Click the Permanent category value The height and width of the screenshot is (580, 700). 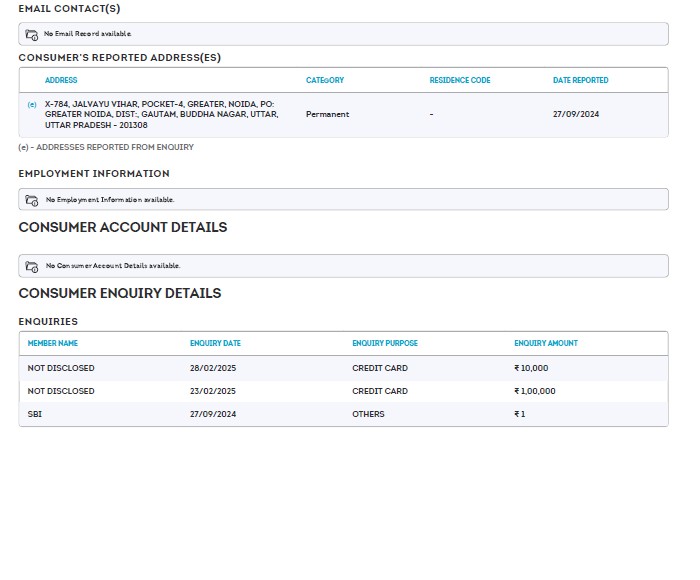pos(327,114)
